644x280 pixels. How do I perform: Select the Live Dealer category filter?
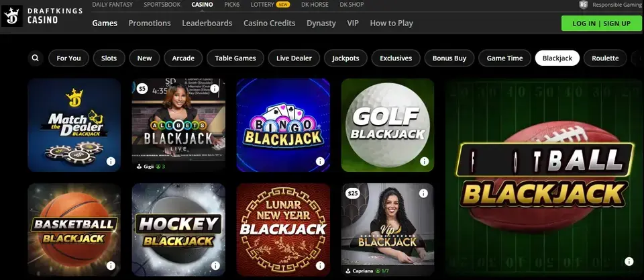pos(294,58)
